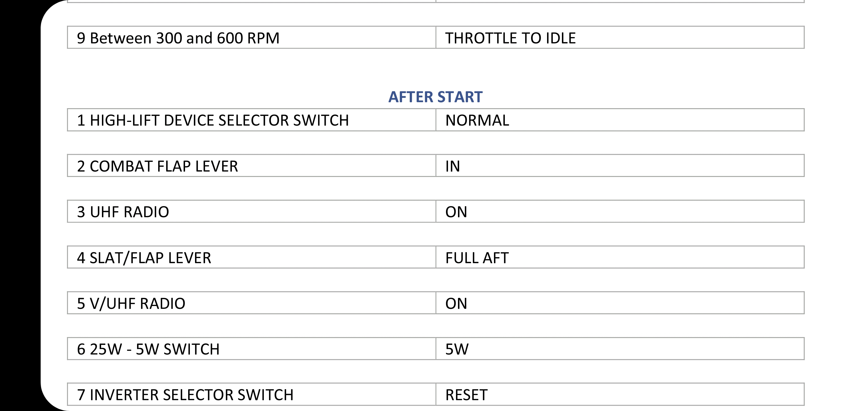Screen dimensions: 868x411
Task: Select the INVERTER SELECTOR SWITCH item
Action: click(251, 394)
